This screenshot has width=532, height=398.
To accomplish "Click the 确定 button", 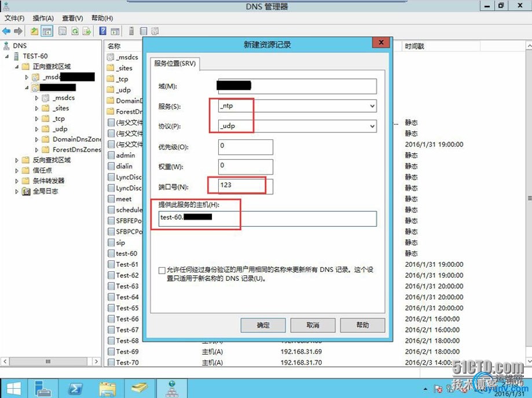I will click(x=263, y=325).
